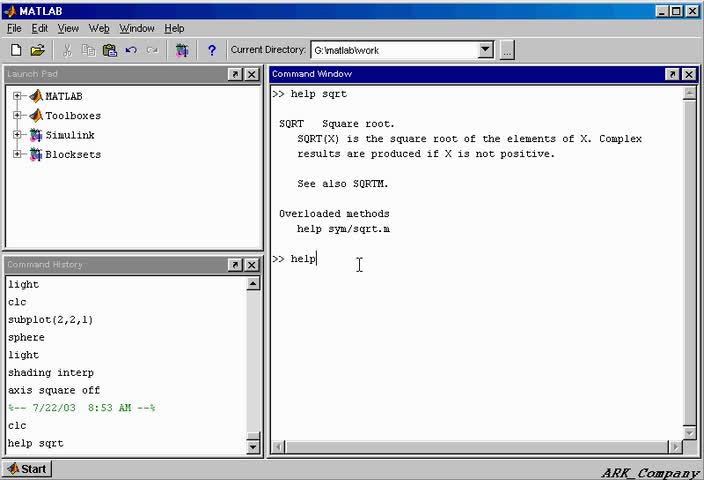704x480 pixels.
Task: Open the Web menu
Action: (x=99, y=28)
